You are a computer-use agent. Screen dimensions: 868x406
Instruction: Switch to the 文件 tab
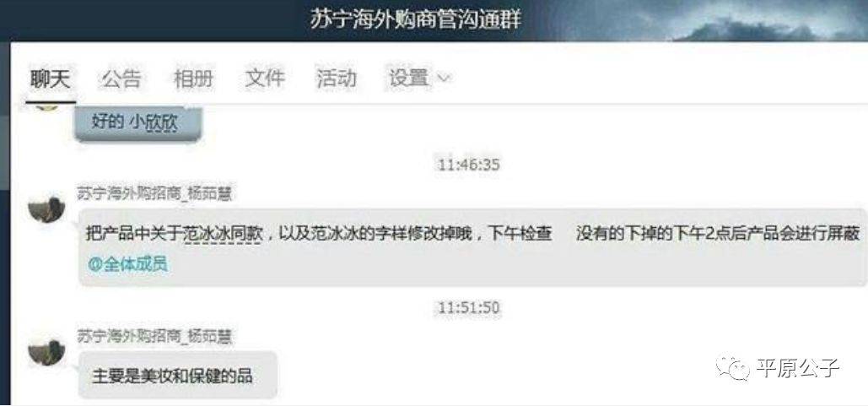pos(264,78)
